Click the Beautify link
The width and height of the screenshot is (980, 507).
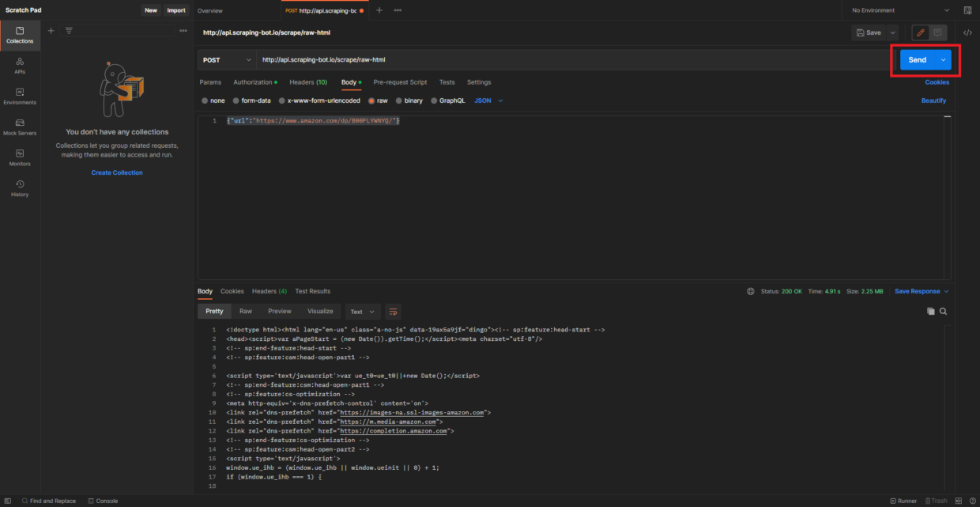coord(933,101)
